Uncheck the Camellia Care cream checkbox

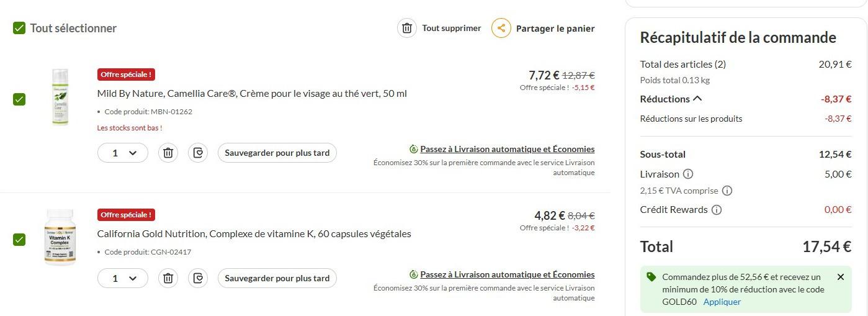pyautogui.click(x=19, y=99)
